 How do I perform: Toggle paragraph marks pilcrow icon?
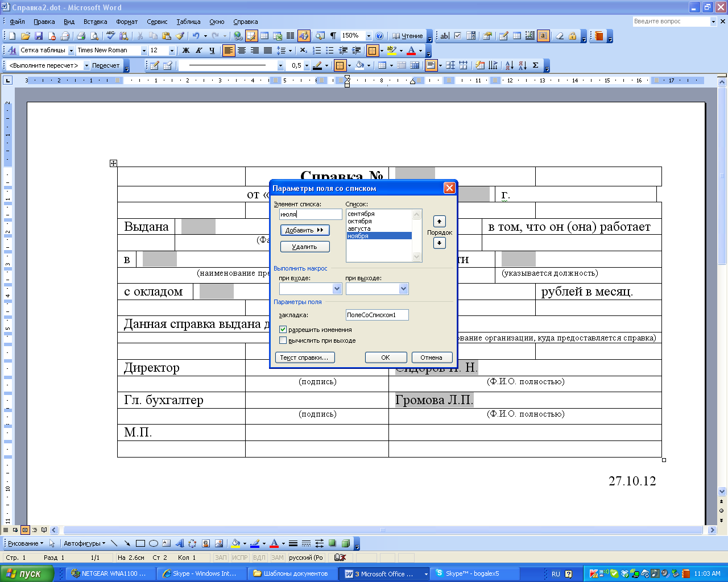333,36
